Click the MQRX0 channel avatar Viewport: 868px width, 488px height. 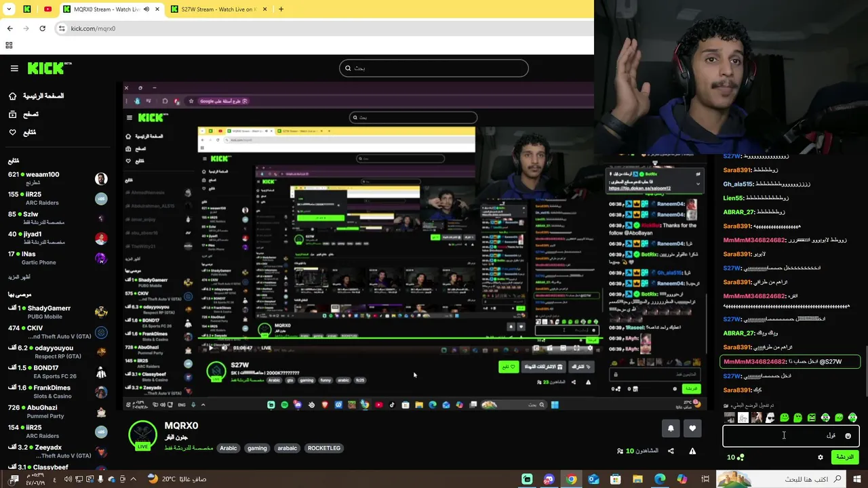pyautogui.click(x=142, y=435)
